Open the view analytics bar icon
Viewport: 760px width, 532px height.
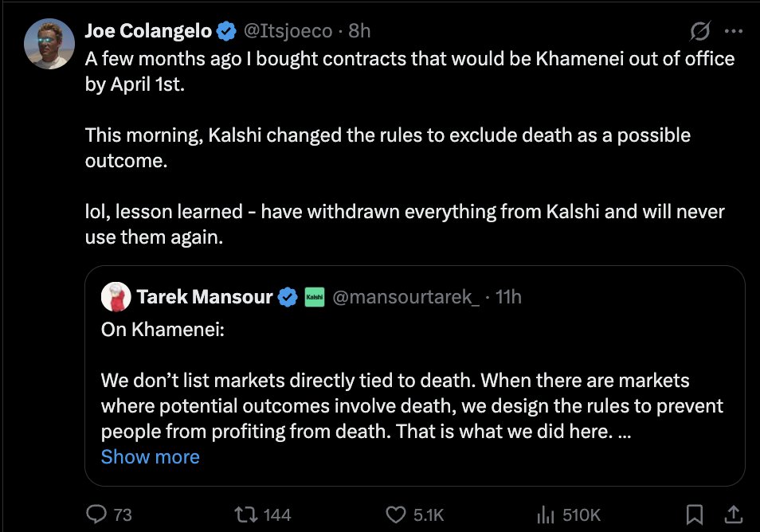pos(546,514)
